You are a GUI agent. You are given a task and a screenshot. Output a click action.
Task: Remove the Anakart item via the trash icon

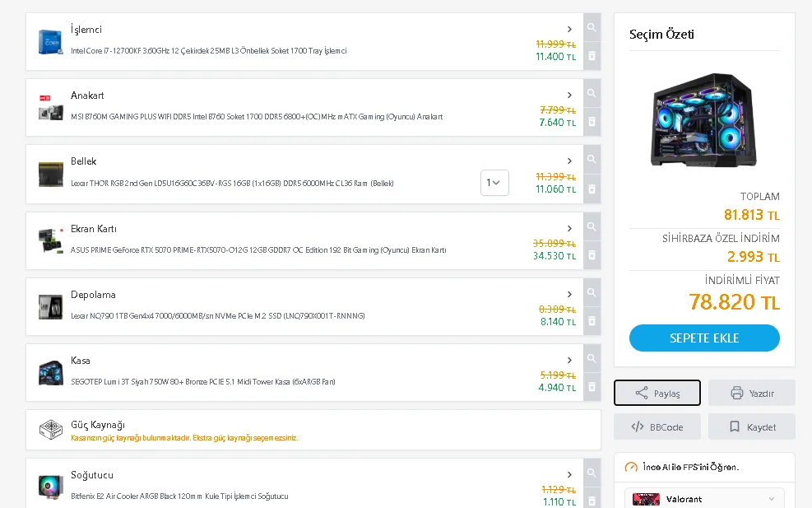pyautogui.click(x=592, y=122)
